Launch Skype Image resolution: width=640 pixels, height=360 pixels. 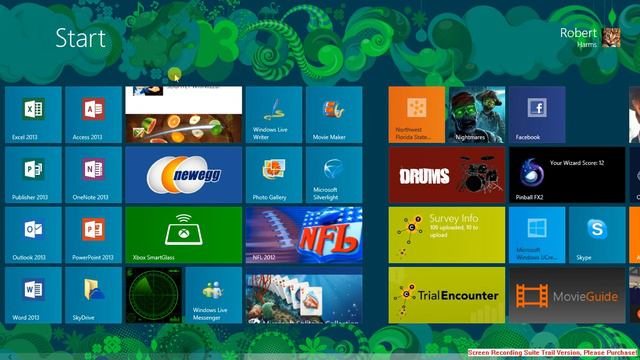(597, 235)
